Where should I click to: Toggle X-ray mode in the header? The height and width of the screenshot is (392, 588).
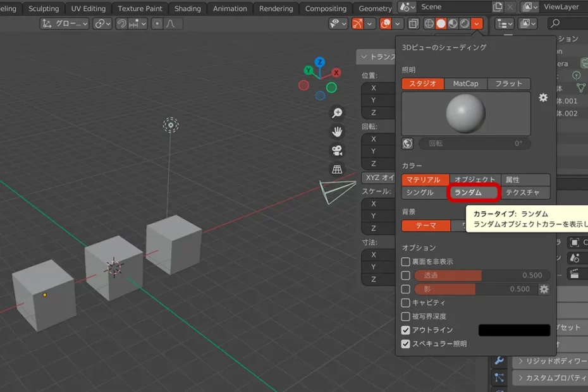(x=413, y=24)
